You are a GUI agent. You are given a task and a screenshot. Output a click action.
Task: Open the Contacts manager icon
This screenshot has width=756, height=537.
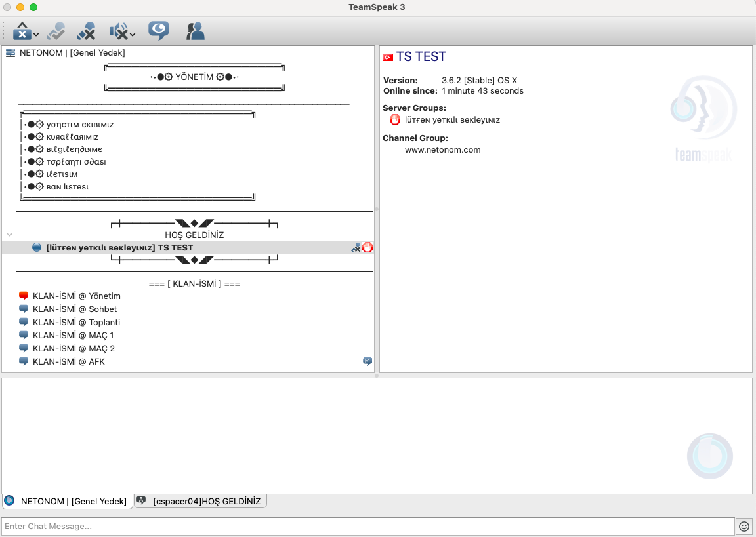195,31
